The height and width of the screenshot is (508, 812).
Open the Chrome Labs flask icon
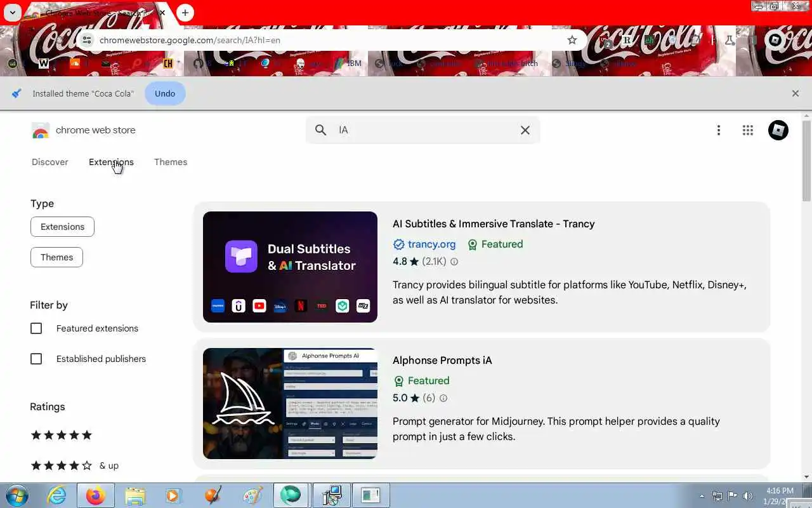coord(730,40)
